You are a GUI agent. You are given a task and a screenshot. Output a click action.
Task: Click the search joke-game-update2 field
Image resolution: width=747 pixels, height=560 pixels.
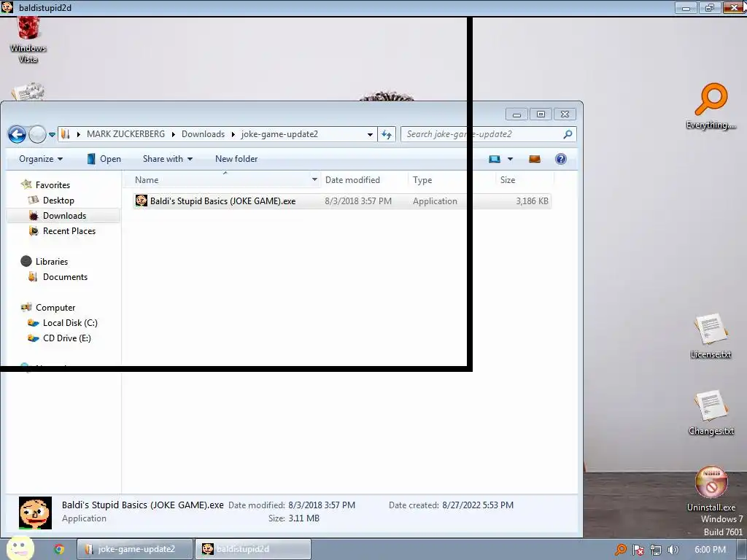(x=488, y=134)
